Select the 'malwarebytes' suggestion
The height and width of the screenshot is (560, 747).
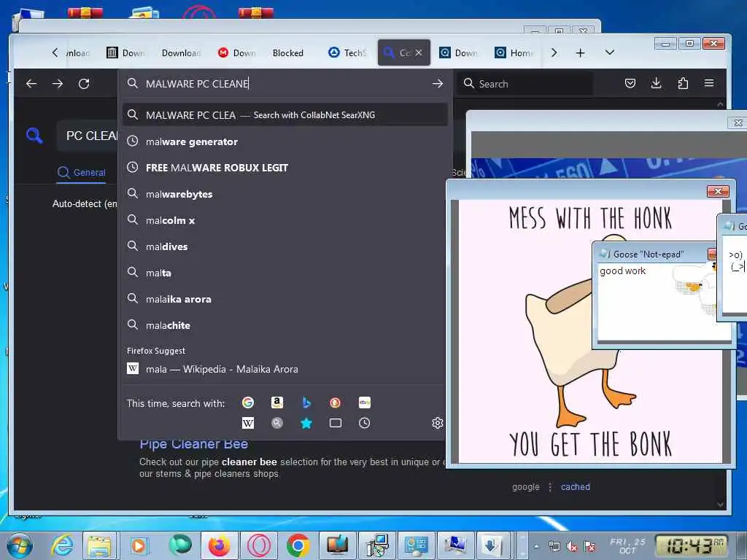coord(285,194)
